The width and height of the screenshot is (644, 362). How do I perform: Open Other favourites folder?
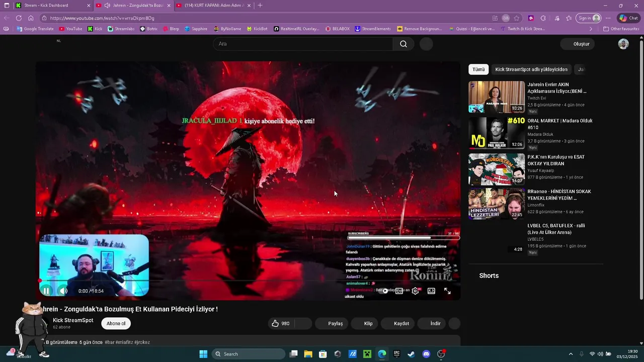(621, 29)
